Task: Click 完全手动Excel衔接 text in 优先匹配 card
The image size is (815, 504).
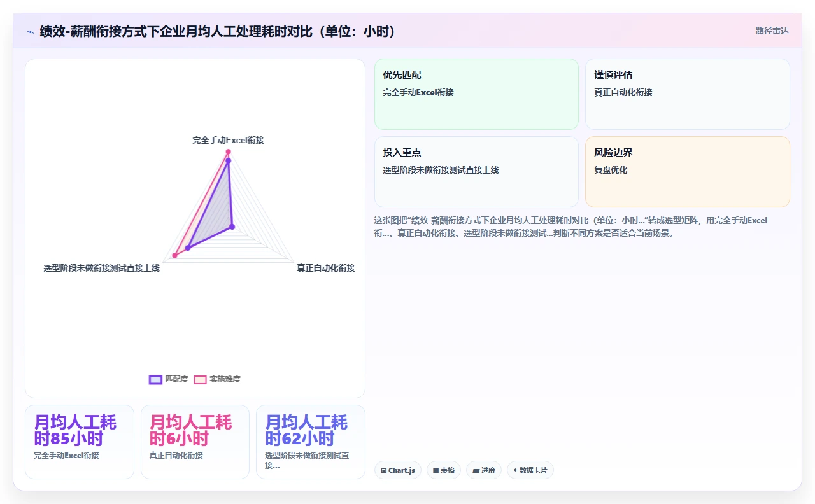Action: [418, 92]
